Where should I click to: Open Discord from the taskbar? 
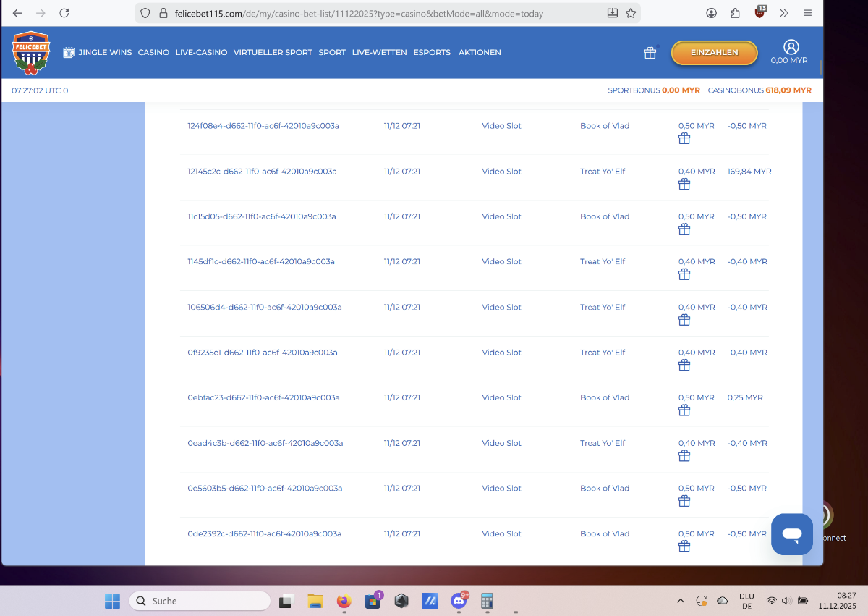coord(459,601)
